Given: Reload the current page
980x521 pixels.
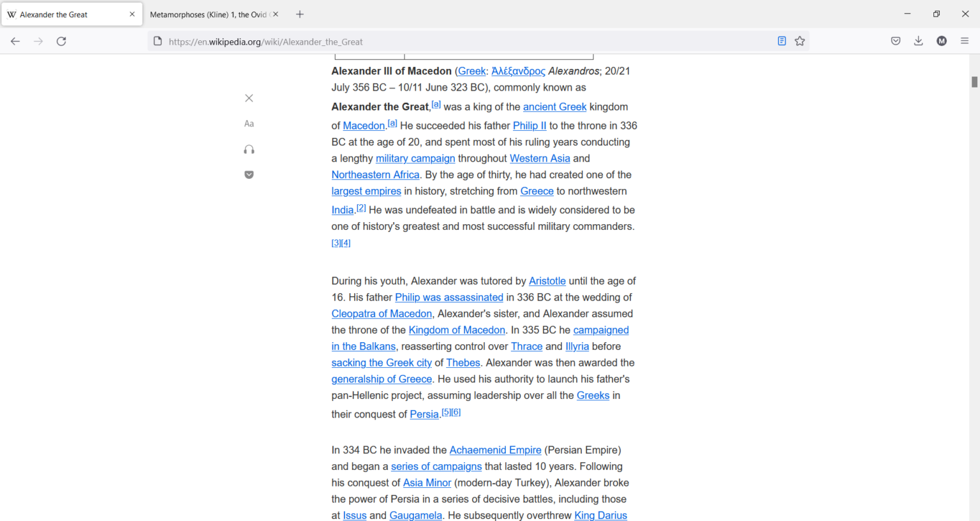Looking at the screenshot, I should coord(61,41).
